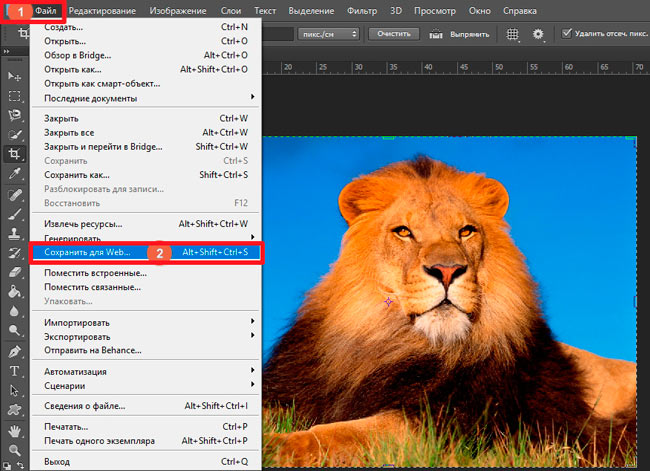Select the Type tool

click(15, 371)
